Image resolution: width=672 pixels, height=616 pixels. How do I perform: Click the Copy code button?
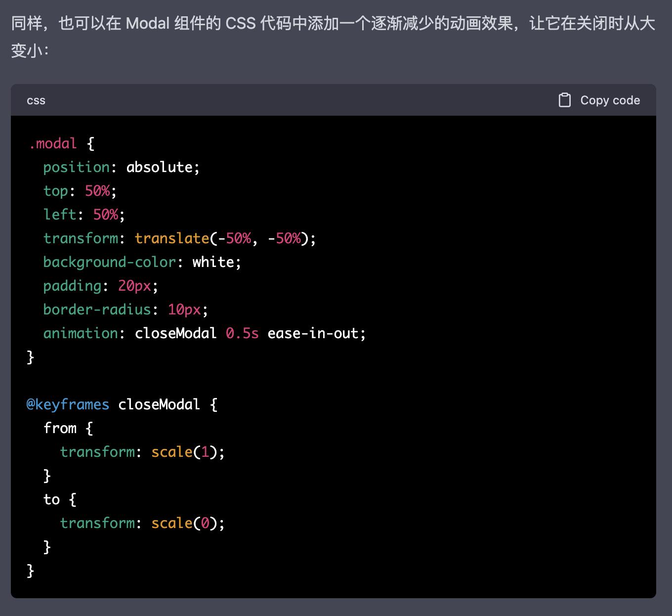(x=610, y=100)
